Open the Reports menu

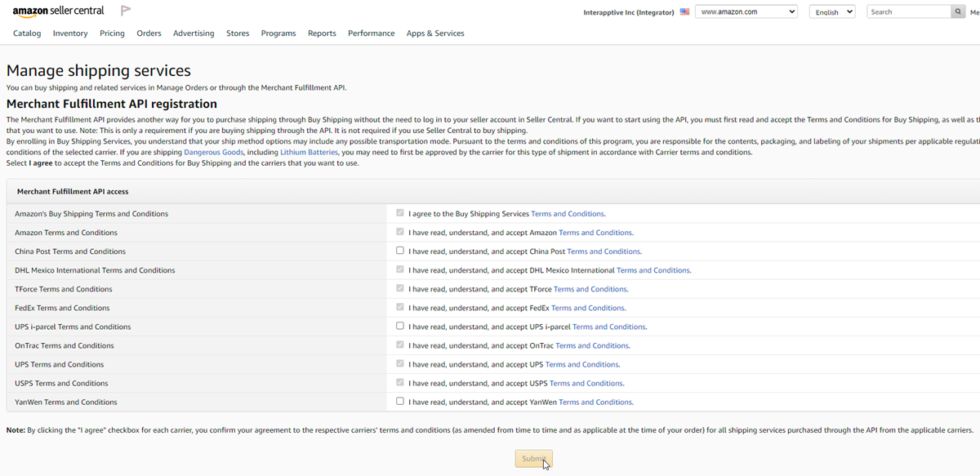pos(322,33)
